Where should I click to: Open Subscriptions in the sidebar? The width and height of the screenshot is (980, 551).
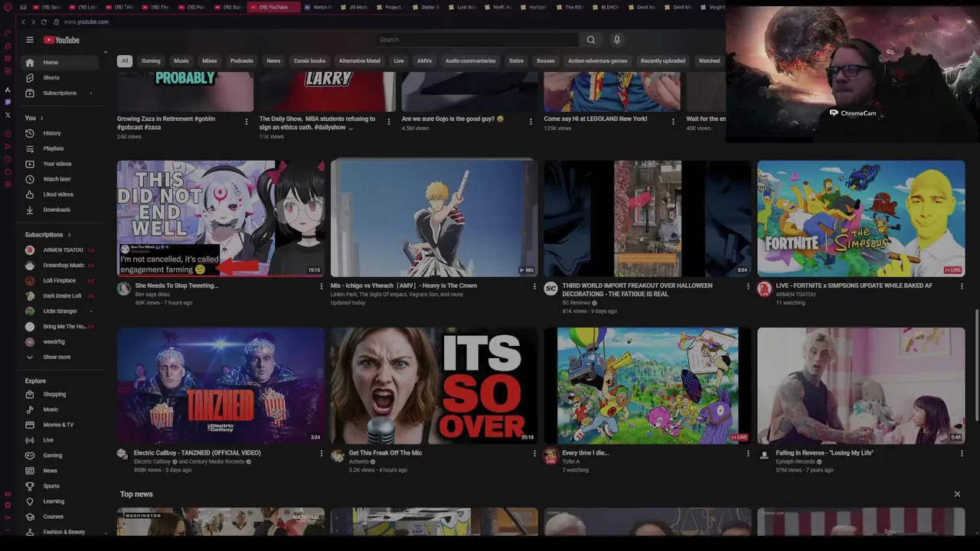60,93
